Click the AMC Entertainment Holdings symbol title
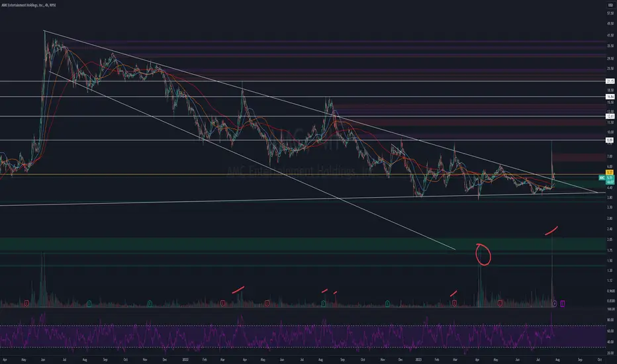This screenshot has width=617, height=364. click(x=28, y=5)
